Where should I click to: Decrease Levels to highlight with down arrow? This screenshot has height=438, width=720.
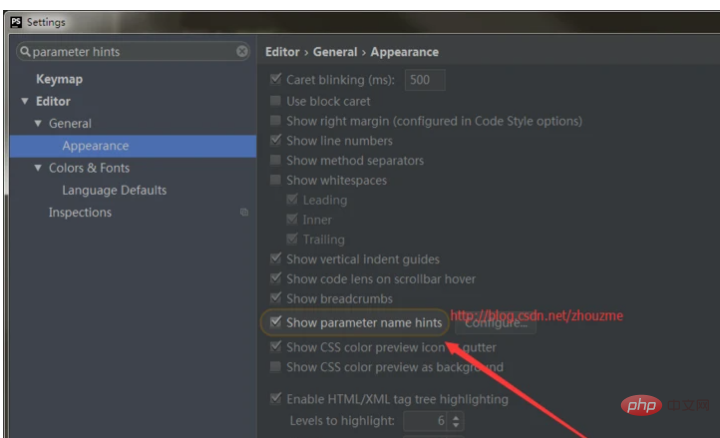click(x=456, y=425)
